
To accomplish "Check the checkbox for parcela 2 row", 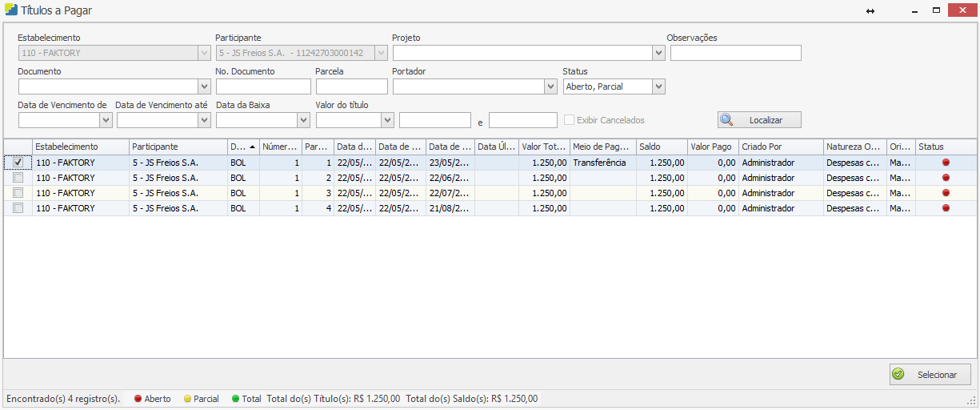I will (18, 178).
